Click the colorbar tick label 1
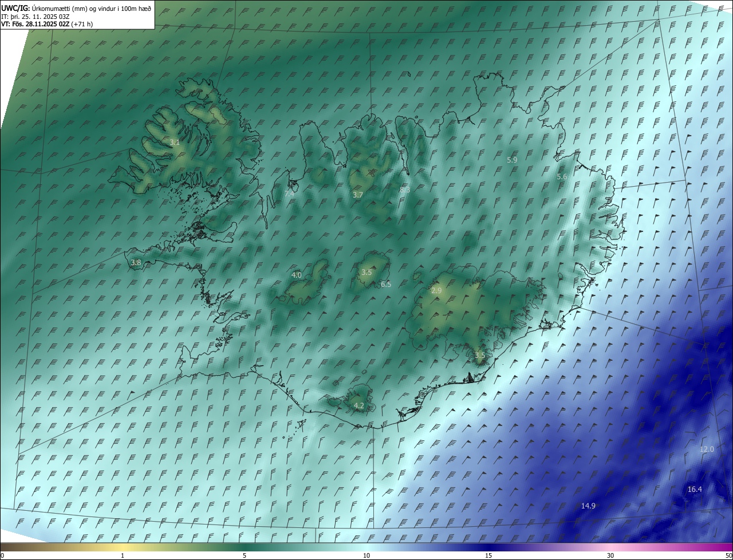Screen dimensions: 733x560 pos(123,555)
